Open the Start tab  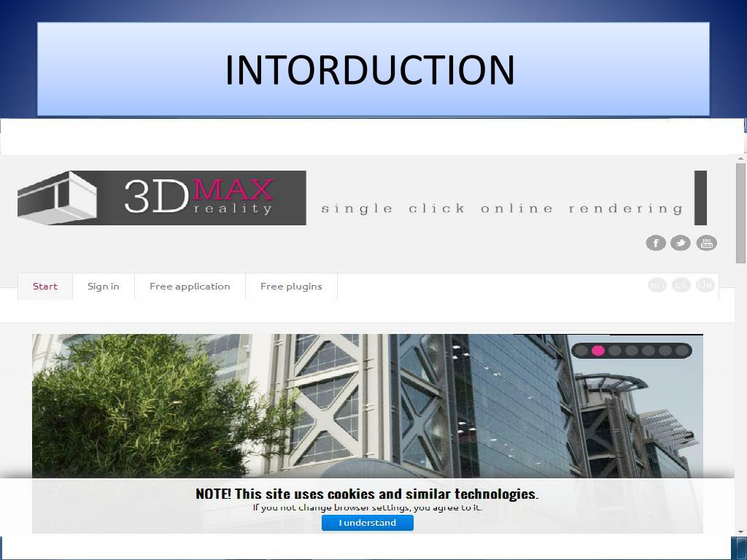45,286
